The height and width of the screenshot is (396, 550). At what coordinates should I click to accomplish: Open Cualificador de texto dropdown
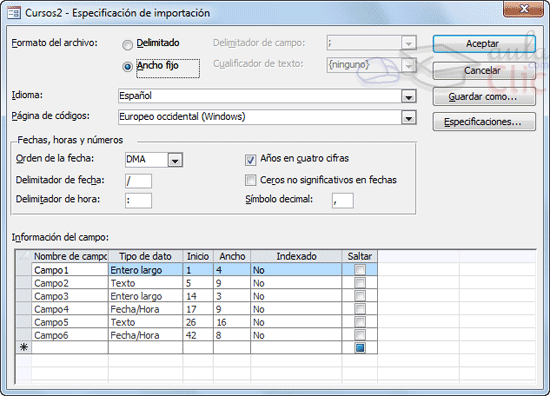408,65
